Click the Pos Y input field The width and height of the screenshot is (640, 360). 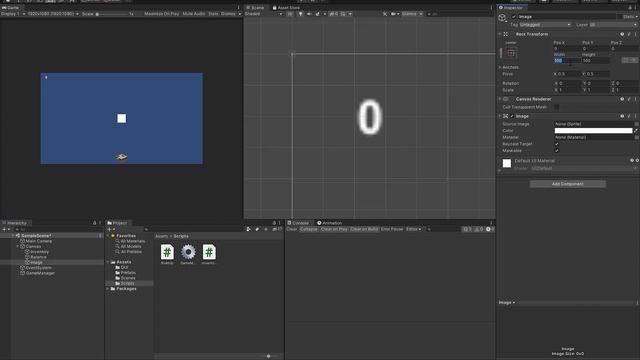tap(596, 49)
